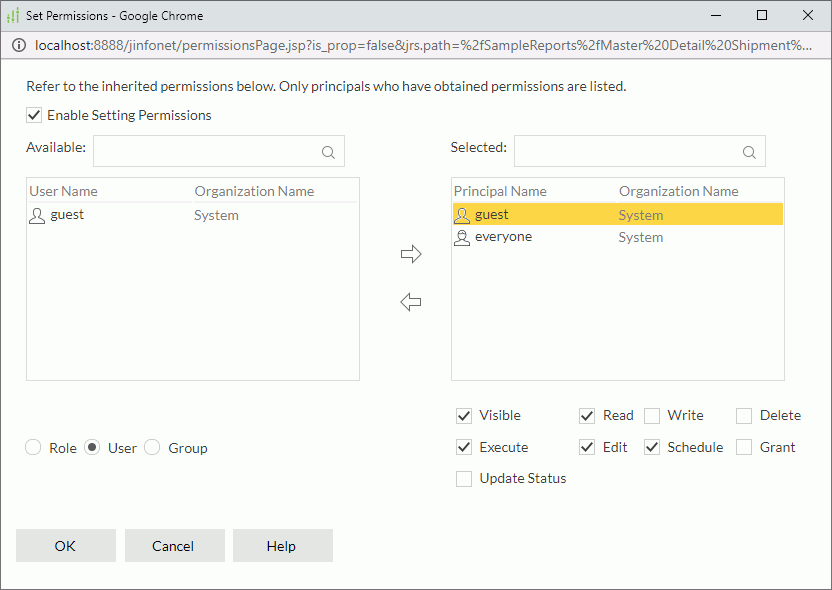The width and height of the screenshot is (832, 590).
Task: Click the search icon beside Selected field
Action: tap(749, 150)
